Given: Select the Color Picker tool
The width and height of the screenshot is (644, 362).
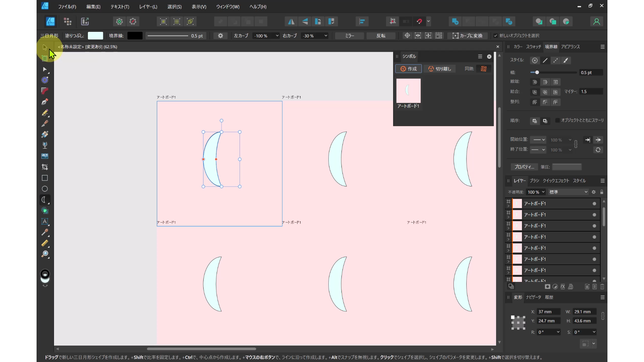Looking at the screenshot, I should [45, 233].
